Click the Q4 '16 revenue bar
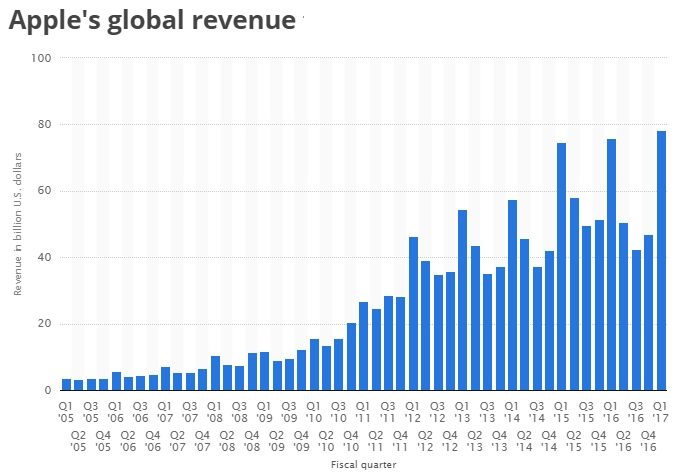678x476 pixels. click(x=648, y=313)
